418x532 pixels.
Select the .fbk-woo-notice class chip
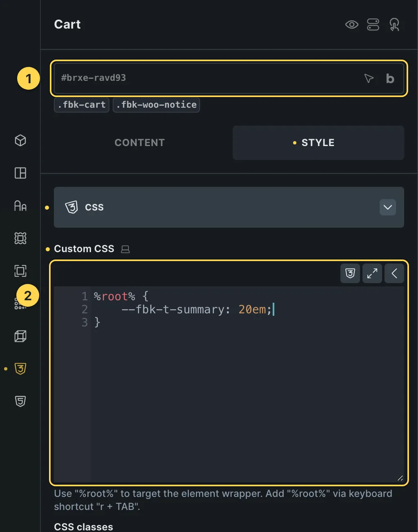click(156, 105)
